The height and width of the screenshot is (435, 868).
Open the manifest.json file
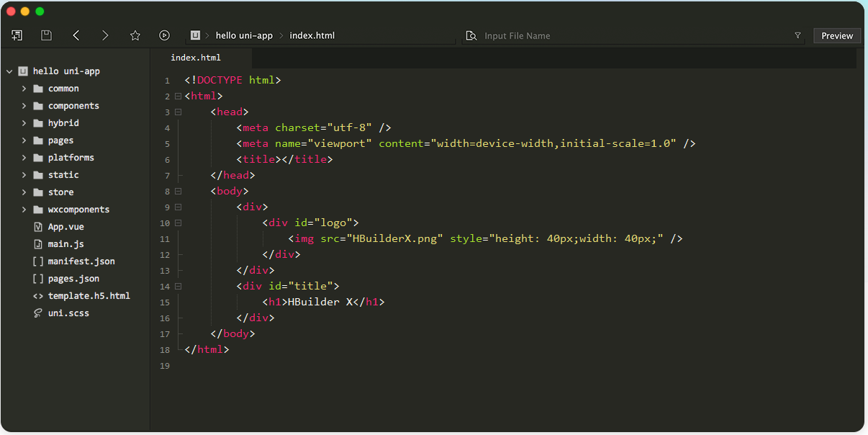(x=81, y=261)
